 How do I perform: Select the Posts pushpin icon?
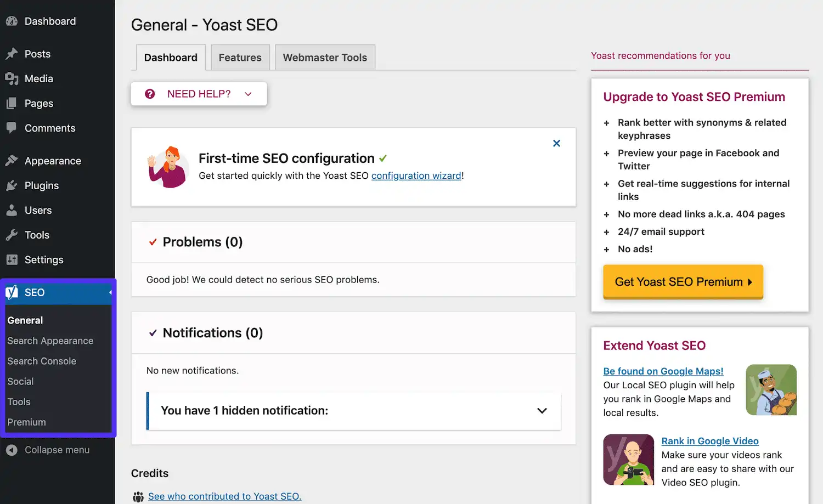pyautogui.click(x=12, y=54)
